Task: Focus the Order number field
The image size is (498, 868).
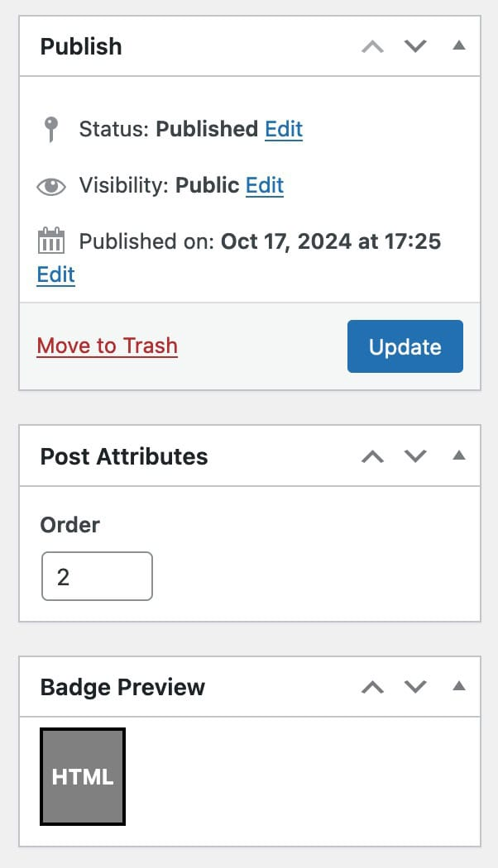Action: click(97, 576)
